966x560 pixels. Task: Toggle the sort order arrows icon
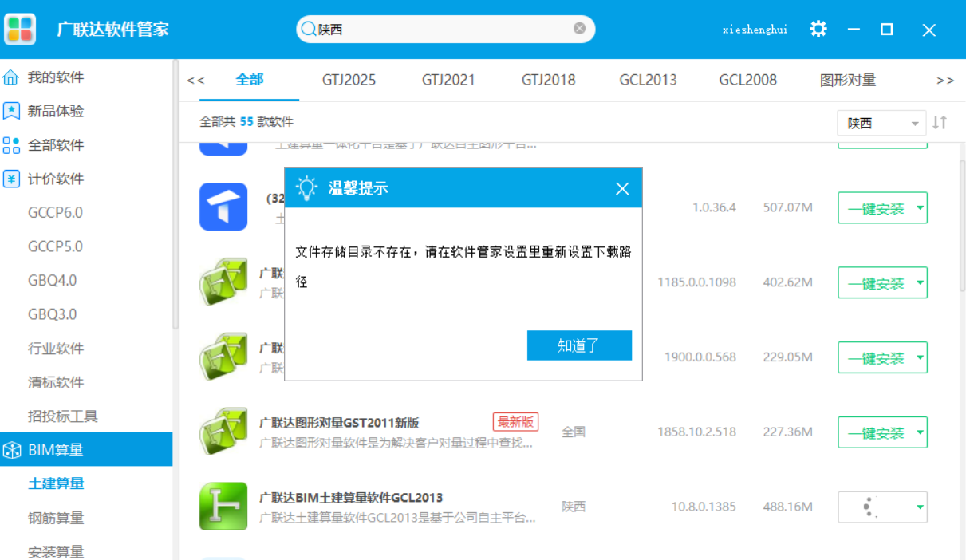(940, 123)
